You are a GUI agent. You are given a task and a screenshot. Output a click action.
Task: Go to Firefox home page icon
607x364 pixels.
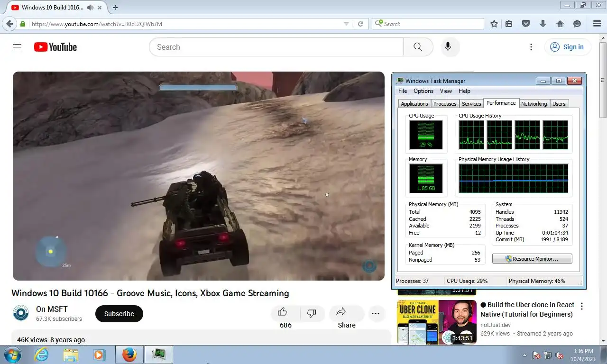click(560, 24)
